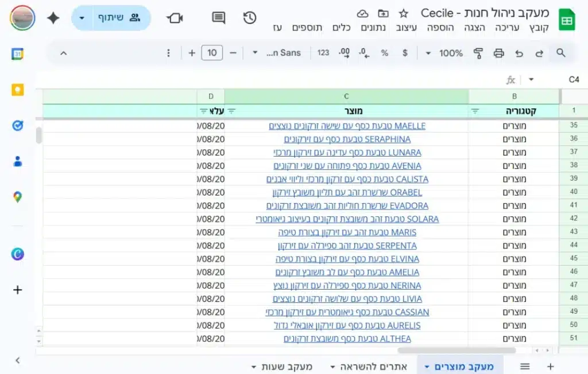Open Google Keep from the side panel
The height and width of the screenshot is (374, 588).
click(x=18, y=89)
